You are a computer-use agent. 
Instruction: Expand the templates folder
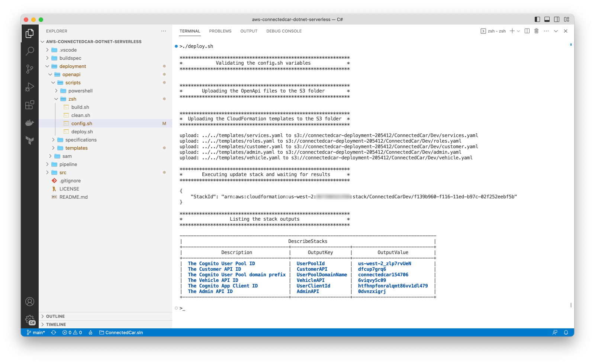105,148
